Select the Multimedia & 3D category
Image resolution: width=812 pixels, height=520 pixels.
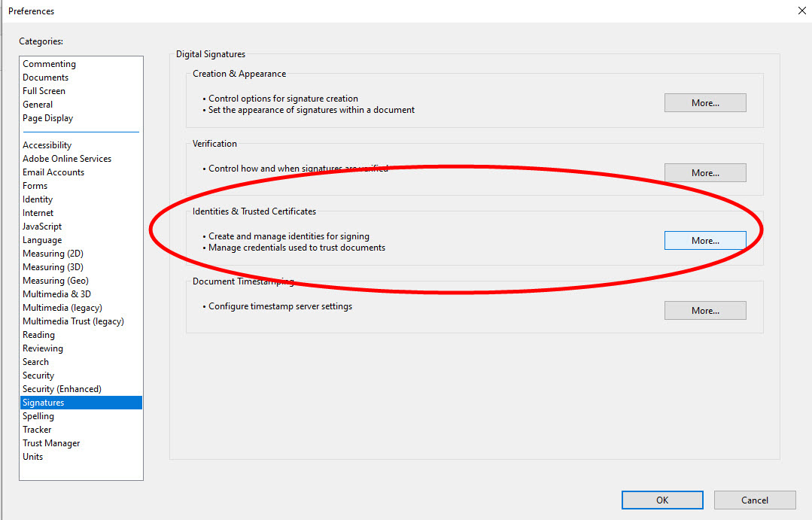[x=56, y=294]
